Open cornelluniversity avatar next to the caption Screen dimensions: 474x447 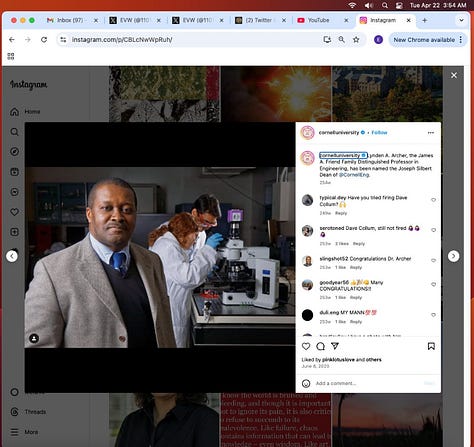click(307, 158)
